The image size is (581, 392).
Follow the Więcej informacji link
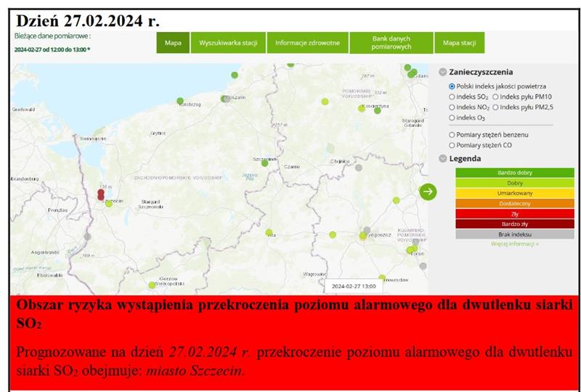click(x=514, y=244)
